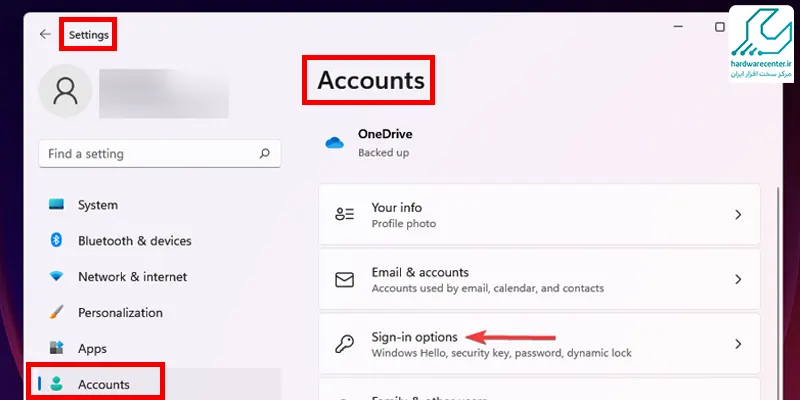This screenshot has height=400, width=800.
Task: Click the Accounts page heading
Action: click(371, 80)
